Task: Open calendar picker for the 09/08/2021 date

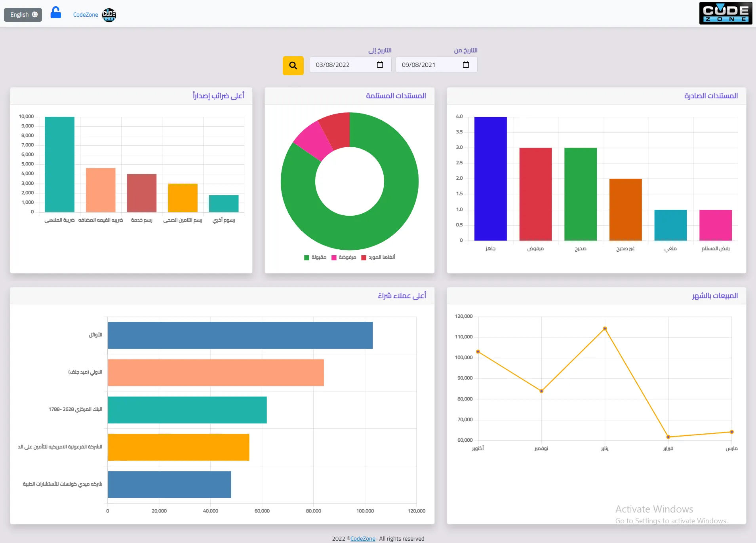Action: click(x=466, y=65)
